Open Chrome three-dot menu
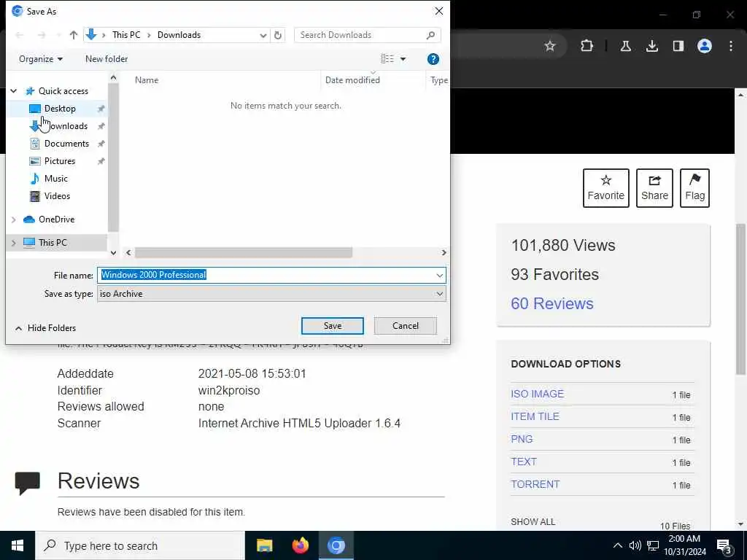The height and width of the screenshot is (560, 747). (x=731, y=46)
